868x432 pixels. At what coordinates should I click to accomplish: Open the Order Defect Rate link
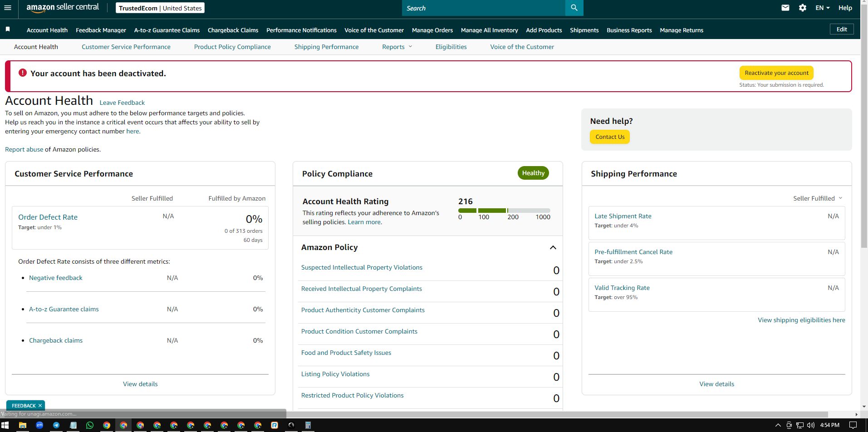click(x=48, y=217)
